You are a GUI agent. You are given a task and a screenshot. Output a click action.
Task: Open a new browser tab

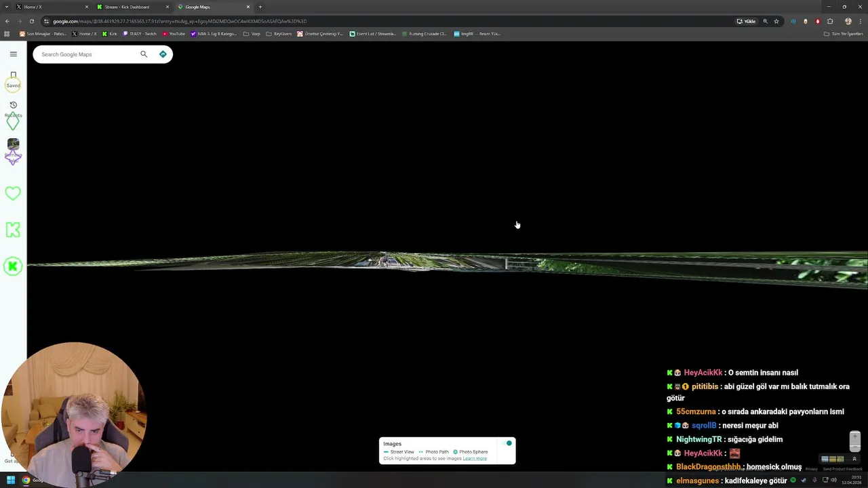click(260, 7)
